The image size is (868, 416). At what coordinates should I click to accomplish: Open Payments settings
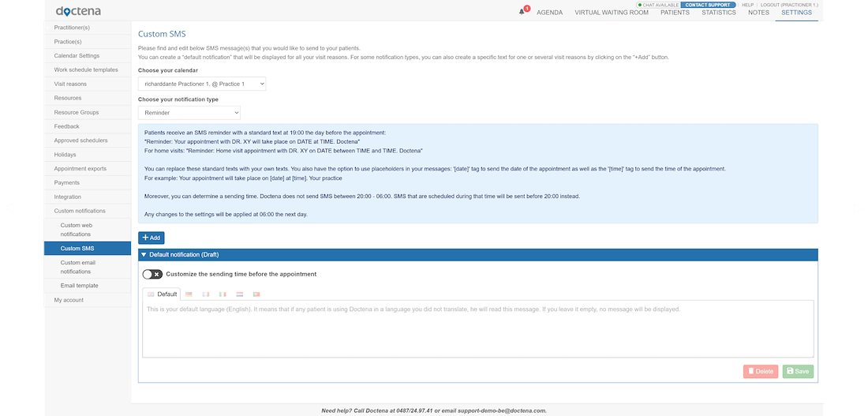88,183
